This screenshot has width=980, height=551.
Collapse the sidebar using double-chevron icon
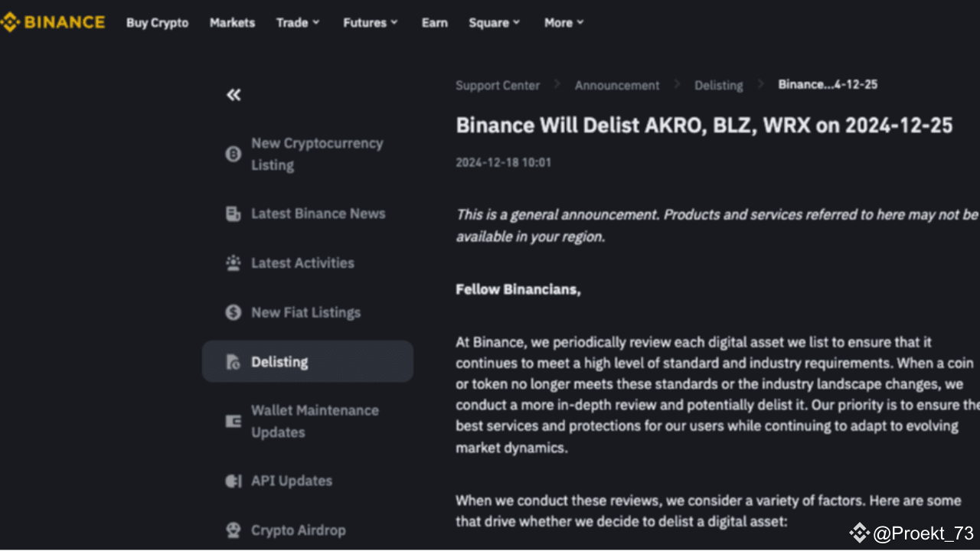pyautogui.click(x=233, y=93)
